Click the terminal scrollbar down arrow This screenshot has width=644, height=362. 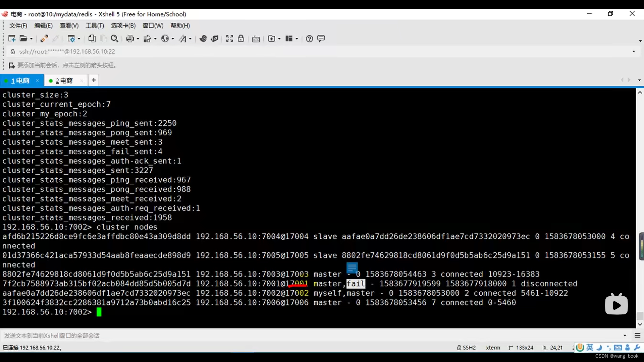pyautogui.click(x=640, y=324)
